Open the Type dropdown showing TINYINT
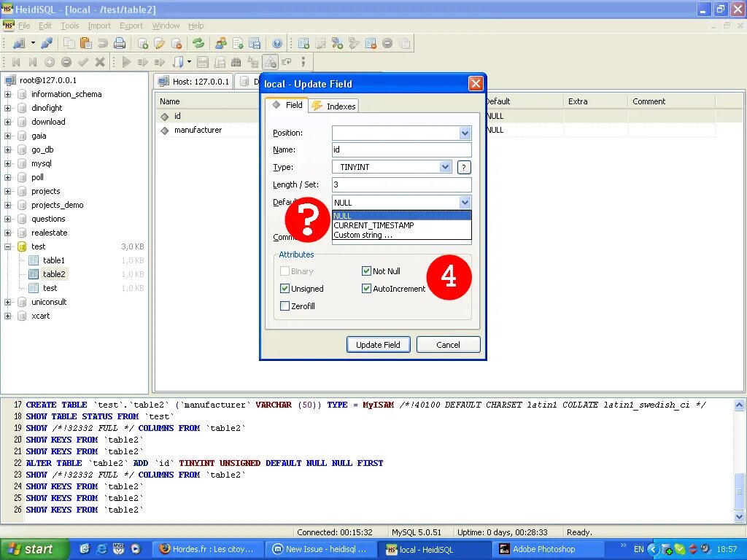The image size is (747, 560). (x=445, y=167)
